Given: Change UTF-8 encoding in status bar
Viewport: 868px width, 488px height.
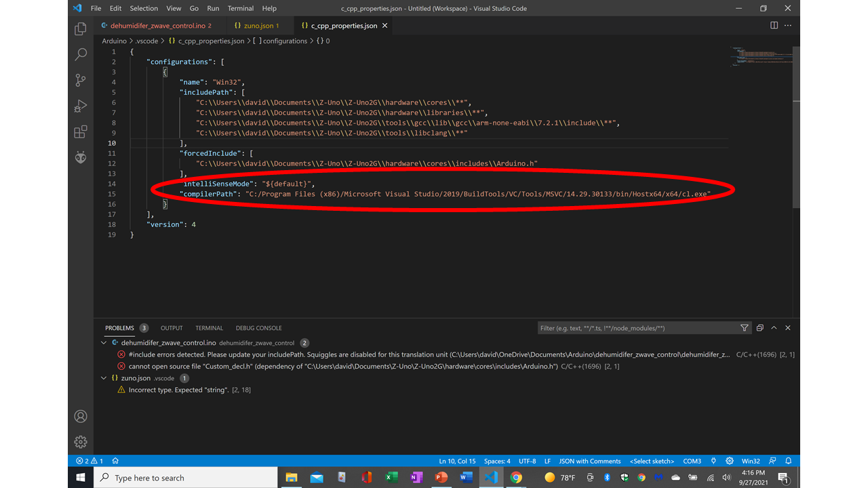Looking at the screenshot, I should click(527, 461).
